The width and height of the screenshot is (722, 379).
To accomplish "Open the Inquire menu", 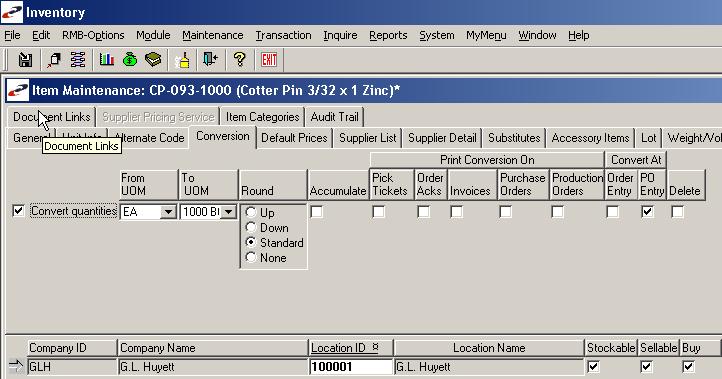I will coord(340,35).
